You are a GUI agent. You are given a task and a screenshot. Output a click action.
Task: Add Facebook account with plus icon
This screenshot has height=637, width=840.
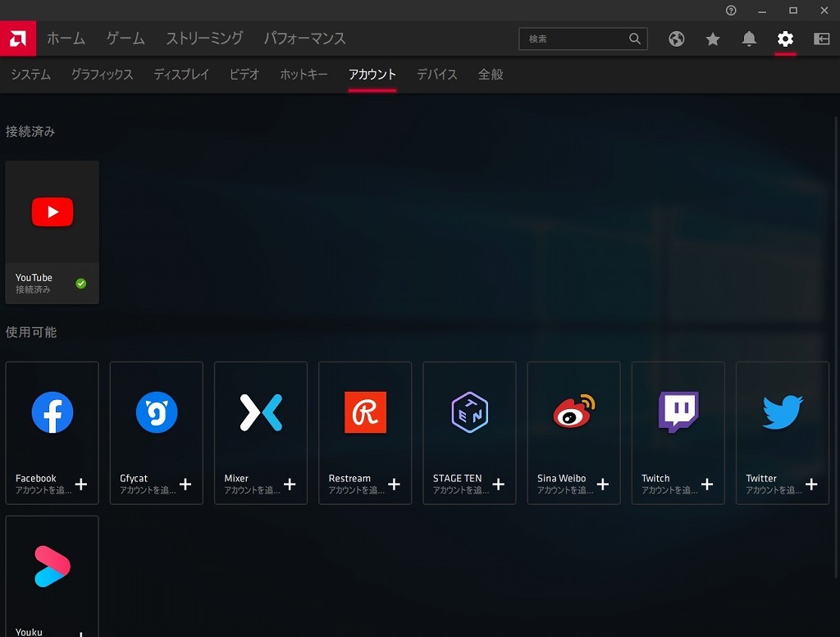pyautogui.click(x=81, y=485)
